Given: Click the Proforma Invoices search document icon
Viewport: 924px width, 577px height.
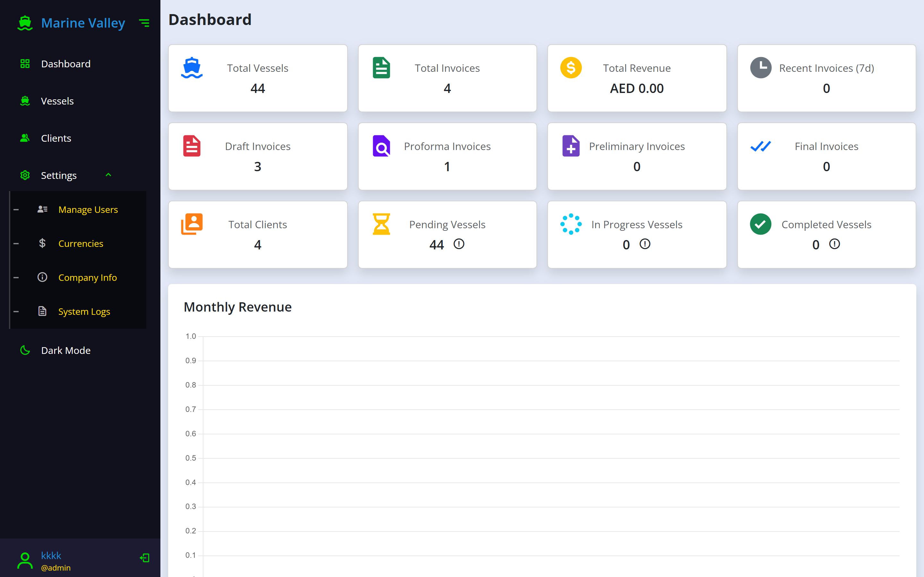Looking at the screenshot, I should click(x=381, y=146).
